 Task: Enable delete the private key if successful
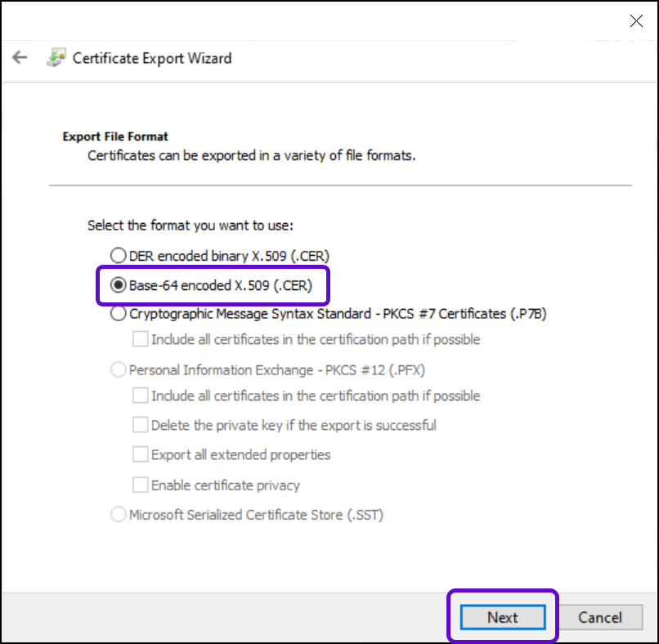pyautogui.click(x=141, y=425)
